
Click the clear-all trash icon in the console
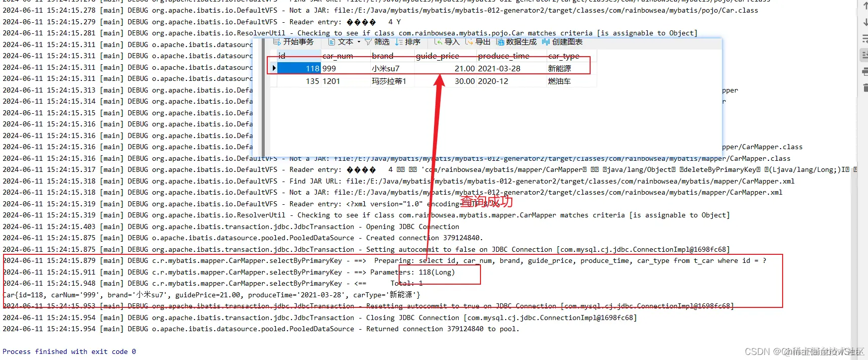pyautogui.click(x=865, y=88)
